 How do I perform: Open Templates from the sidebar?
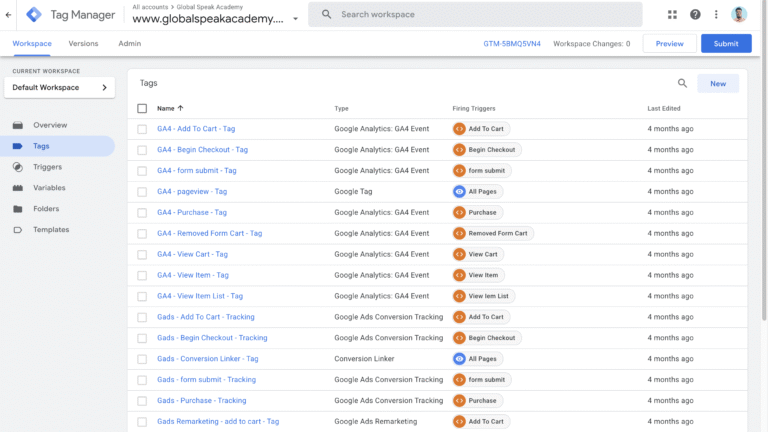[50, 230]
